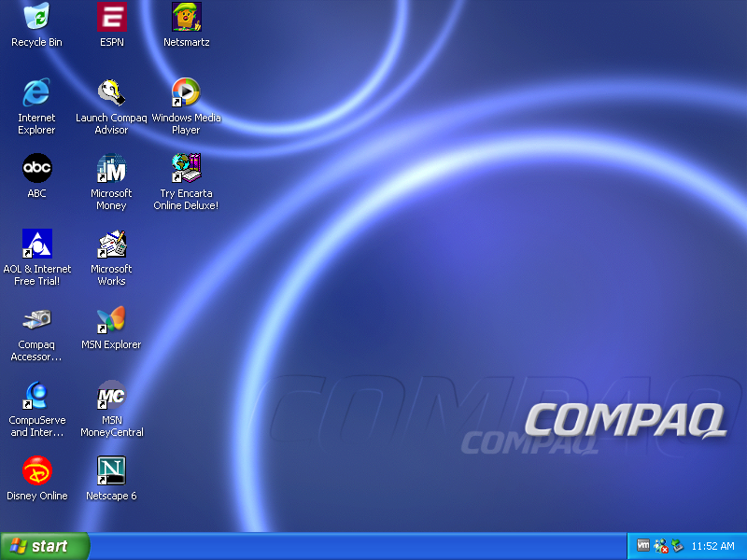Open the Start menu

[44, 546]
